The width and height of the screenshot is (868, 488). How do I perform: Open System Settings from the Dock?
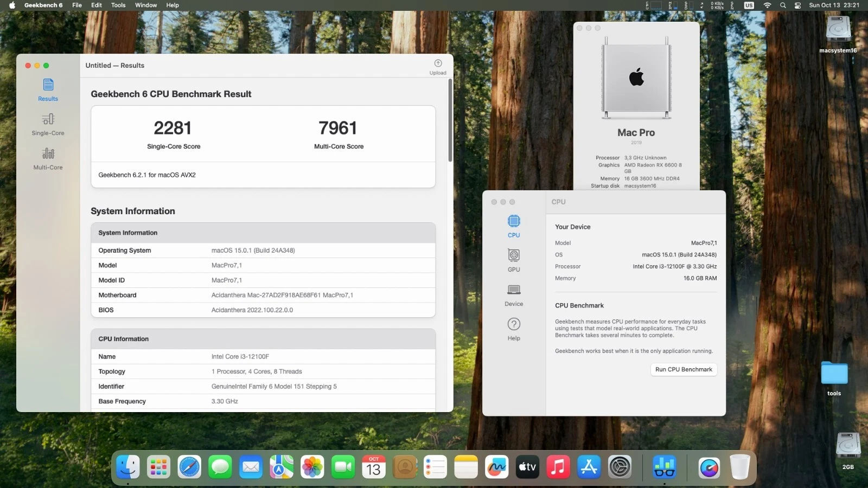click(620, 466)
